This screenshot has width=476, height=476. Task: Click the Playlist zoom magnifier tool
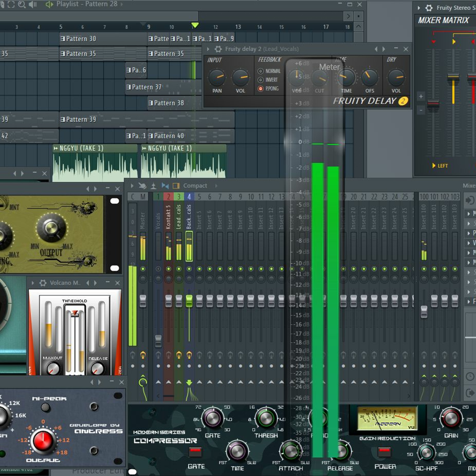point(22,4)
